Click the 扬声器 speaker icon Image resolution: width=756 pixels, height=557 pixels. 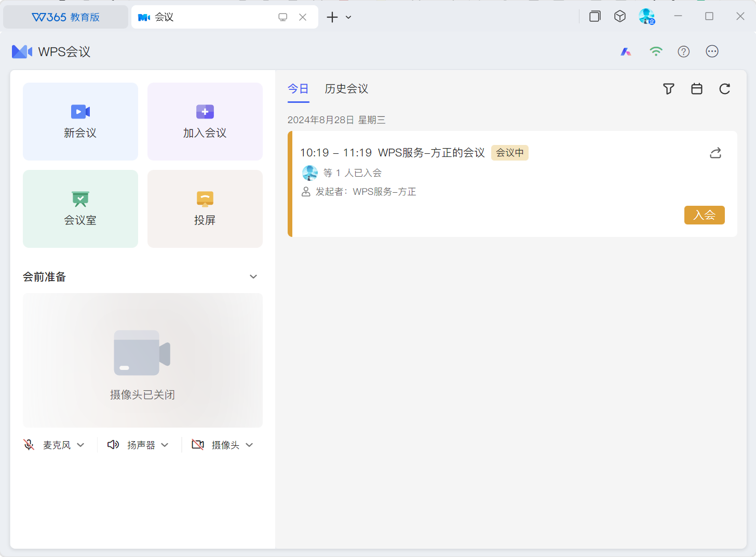[x=113, y=445]
